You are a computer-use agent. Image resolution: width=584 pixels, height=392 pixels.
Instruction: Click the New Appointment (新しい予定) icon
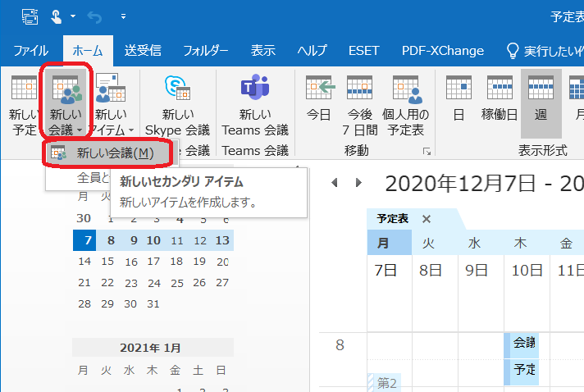coord(25,89)
